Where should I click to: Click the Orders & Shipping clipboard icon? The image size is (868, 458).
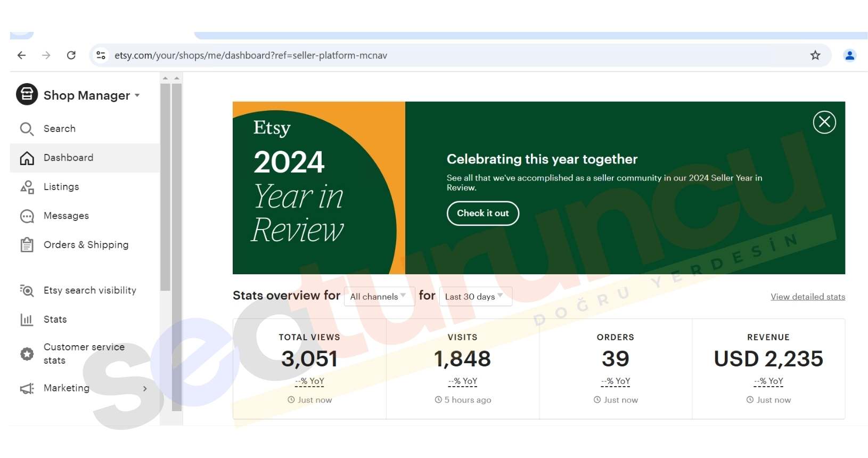(27, 245)
